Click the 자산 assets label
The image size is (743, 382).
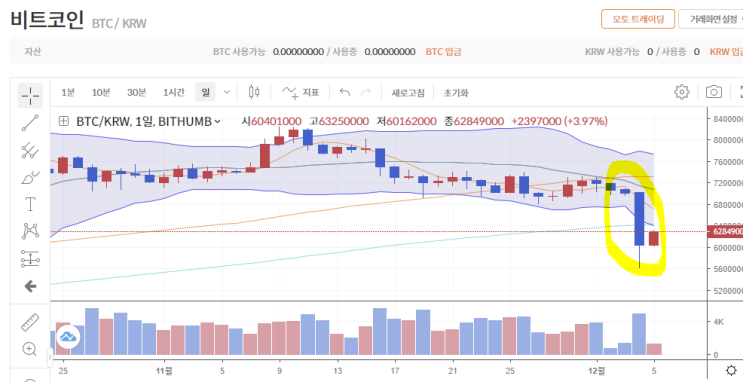click(33, 52)
